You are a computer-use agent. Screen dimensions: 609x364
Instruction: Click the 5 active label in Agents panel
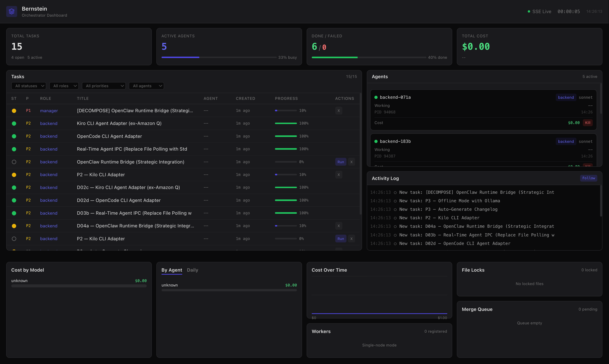(x=590, y=76)
